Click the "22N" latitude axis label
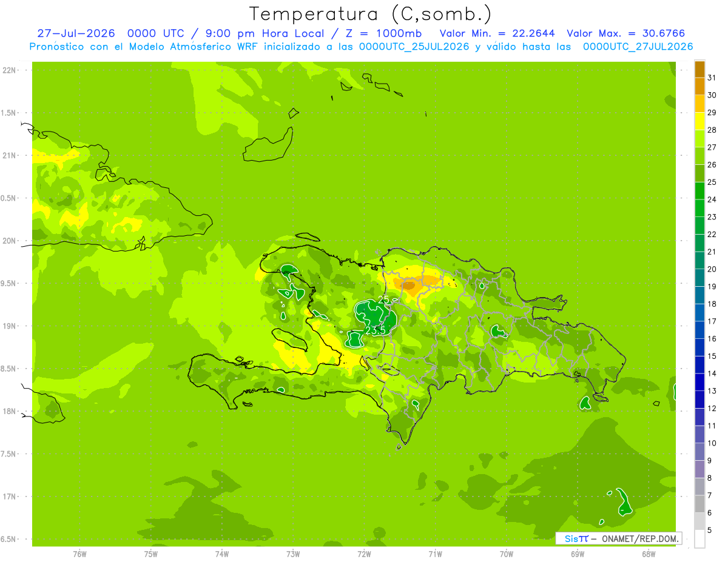Image resolution: width=728 pixels, height=562 pixels. pos(9,70)
